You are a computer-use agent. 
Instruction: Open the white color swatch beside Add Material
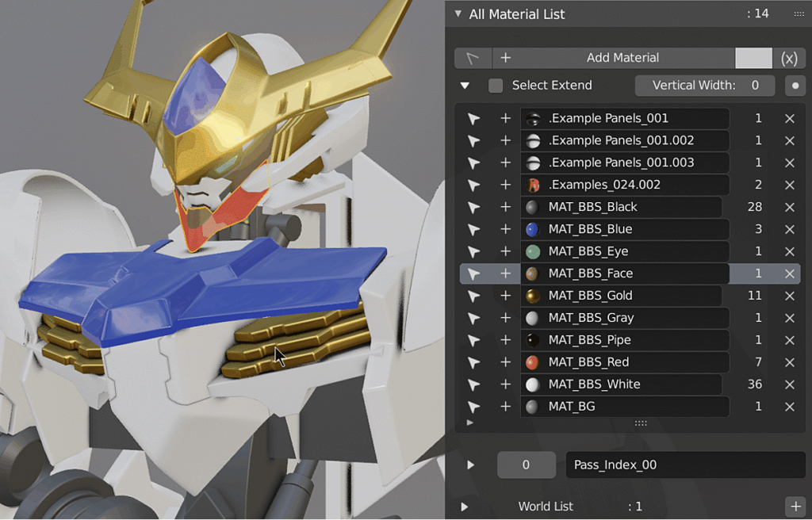point(753,58)
